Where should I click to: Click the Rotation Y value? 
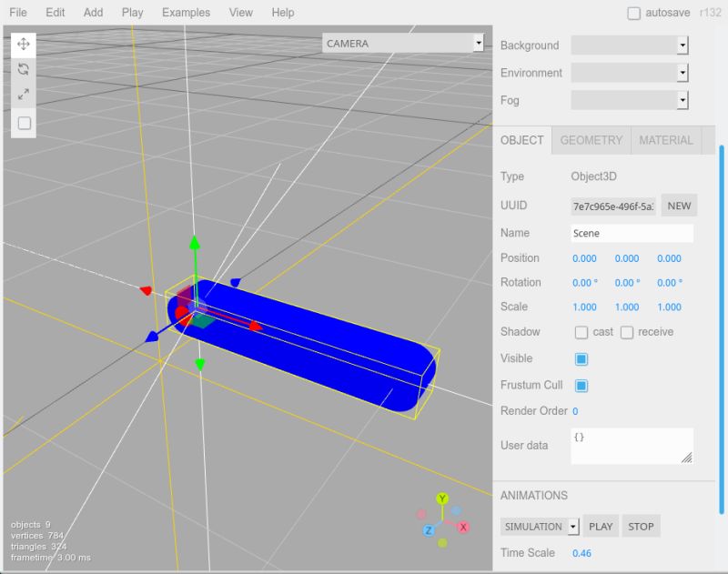point(627,283)
